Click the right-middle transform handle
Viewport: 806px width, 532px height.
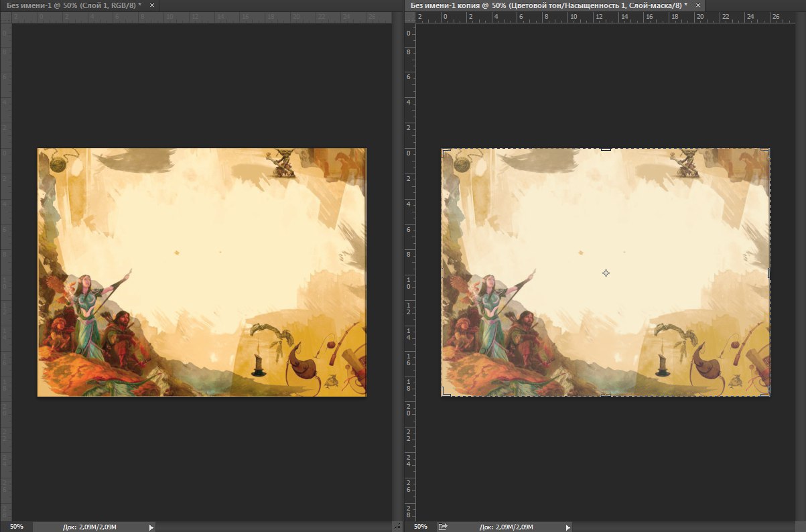click(769, 273)
